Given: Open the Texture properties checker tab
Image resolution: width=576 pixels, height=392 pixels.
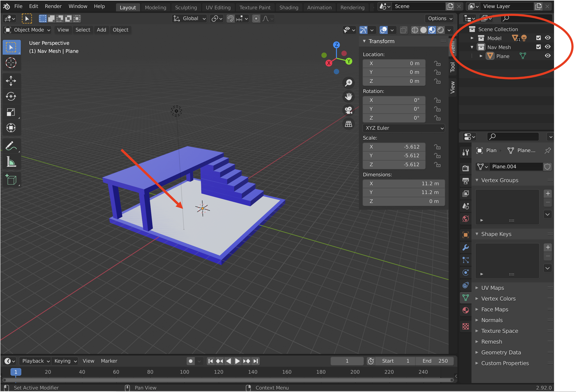Looking at the screenshot, I should click(x=465, y=326).
